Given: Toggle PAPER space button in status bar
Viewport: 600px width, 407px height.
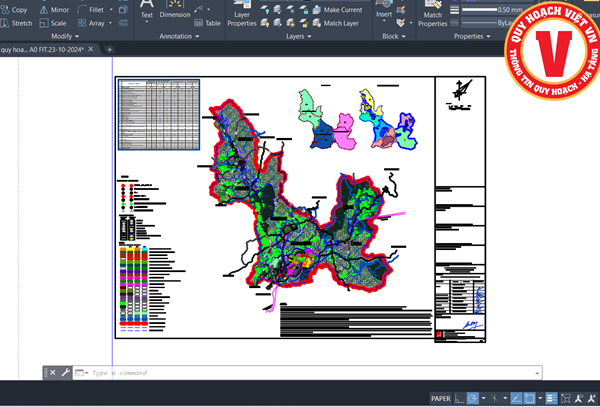Looking at the screenshot, I should coord(441,398).
